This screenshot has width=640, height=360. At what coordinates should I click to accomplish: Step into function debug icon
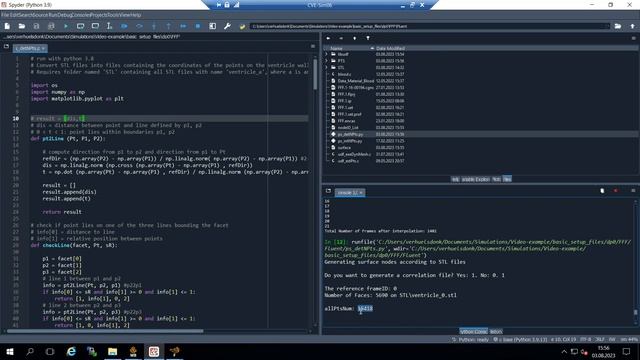(x=154, y=26)
